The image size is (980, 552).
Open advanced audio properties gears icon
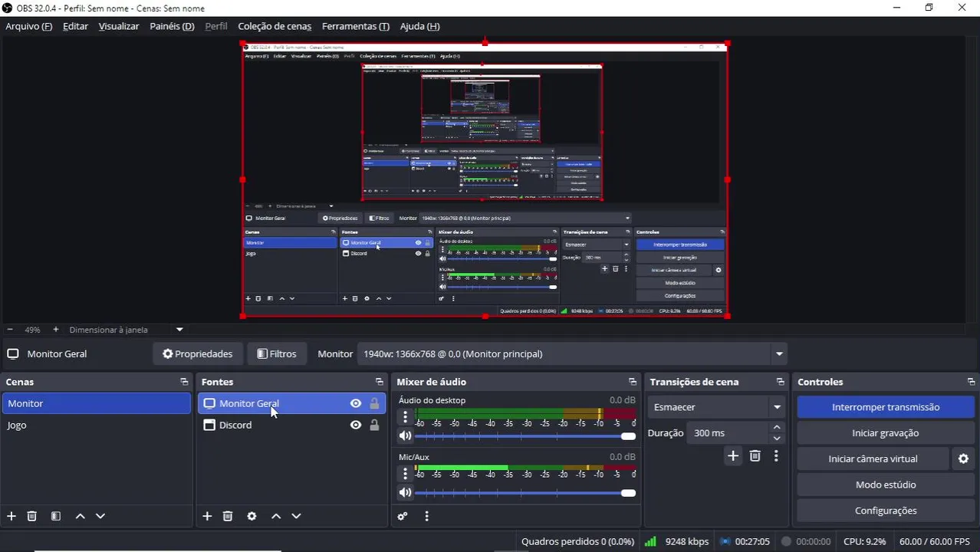click(403, 516)
